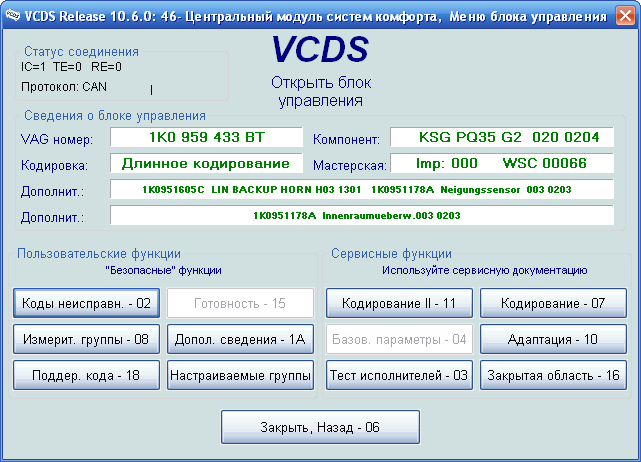
Task: Click the VAG номер field '1K0 959 433 BT'
Action: pos(206,137)
